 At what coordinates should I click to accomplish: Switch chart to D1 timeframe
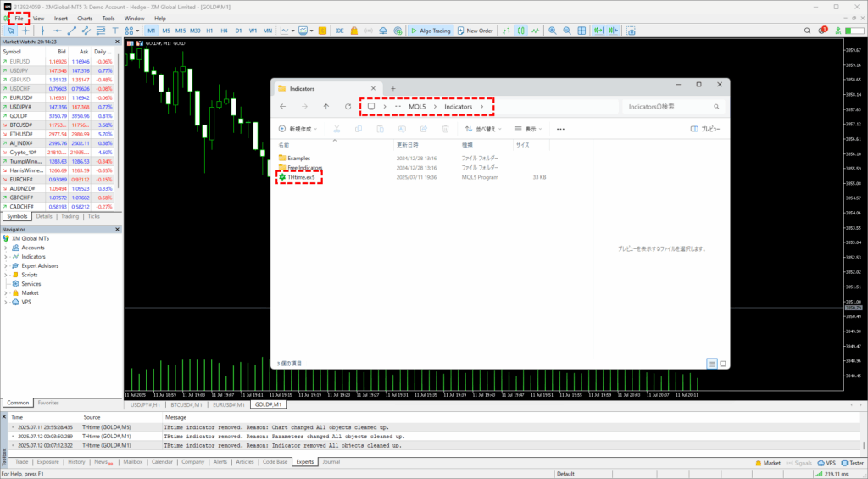(x=238, y=31)
